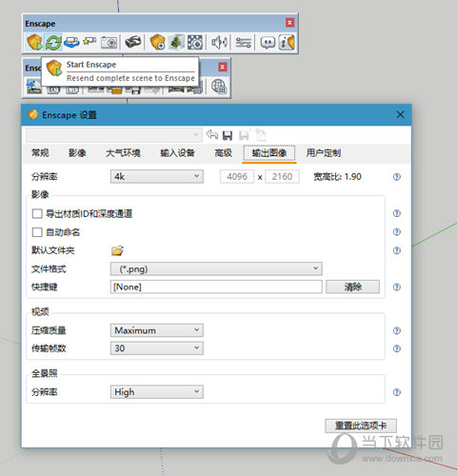Close the Enscape 设置 dialog
457x476 pixels.
coord(400,114)
